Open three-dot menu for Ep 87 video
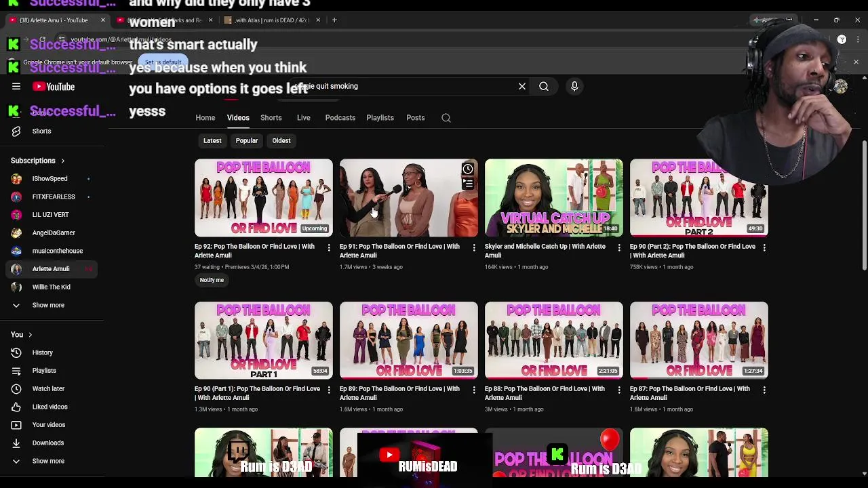 coord(764,390)
